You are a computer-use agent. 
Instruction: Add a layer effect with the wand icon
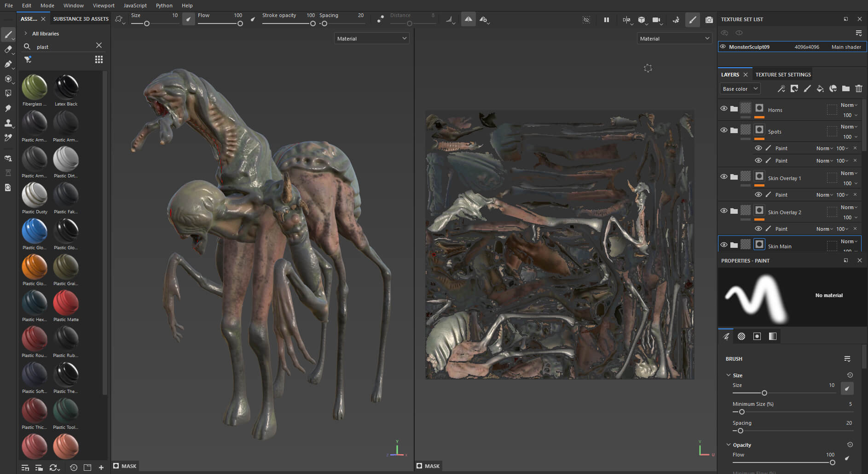click(781, 88)
